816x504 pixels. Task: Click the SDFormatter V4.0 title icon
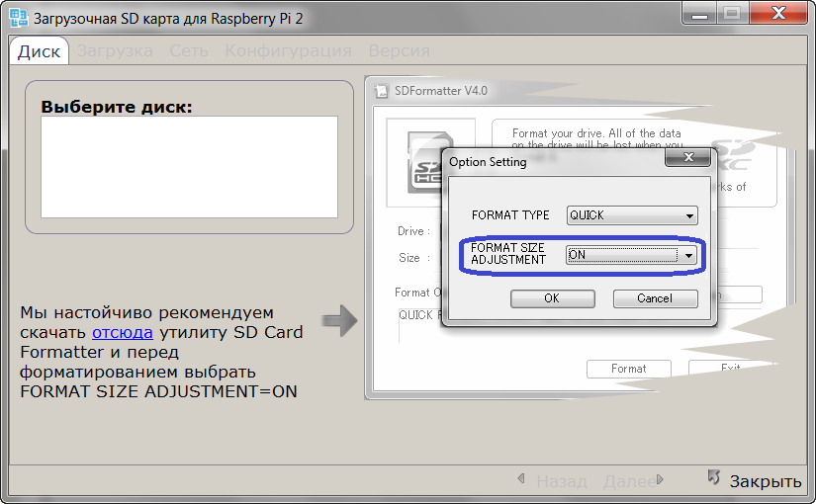click(381, 92)
